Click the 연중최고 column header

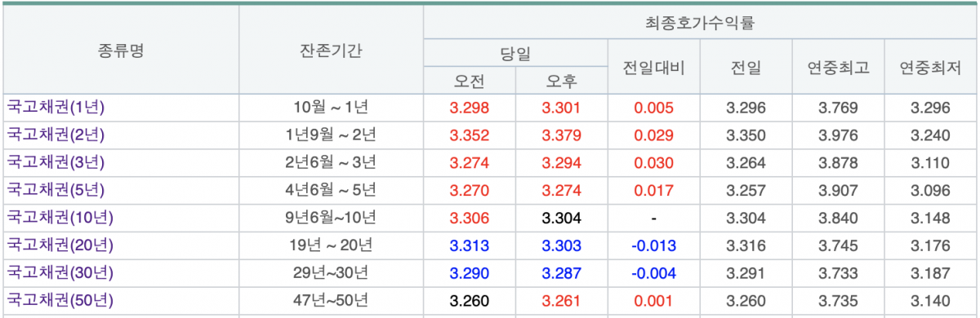(838, 68)
